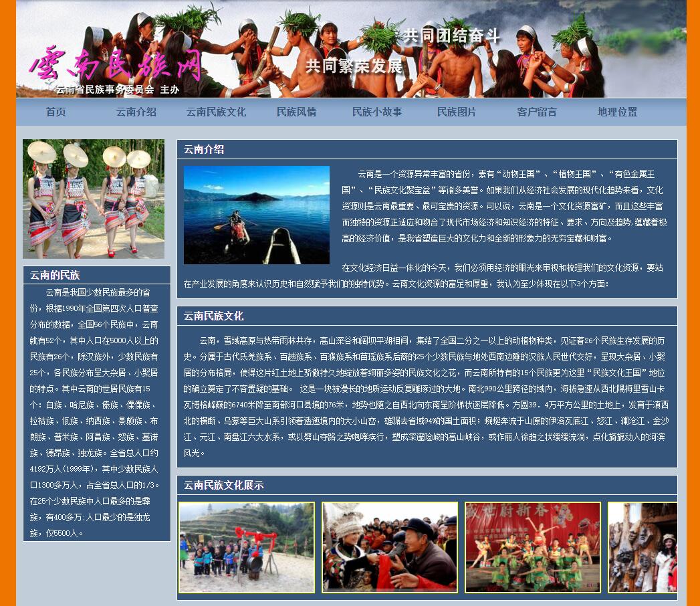Click the pink 云南民族网 calligraphy logo
Image resolution: width=700 pixels, height=606 pixels.
point(115,65)
